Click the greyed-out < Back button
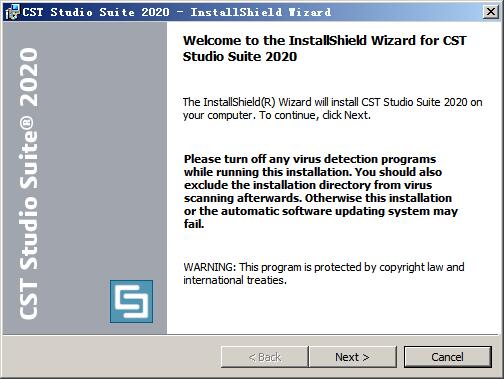The height and width of the screenshot is (379, 504). click(265, 357)
